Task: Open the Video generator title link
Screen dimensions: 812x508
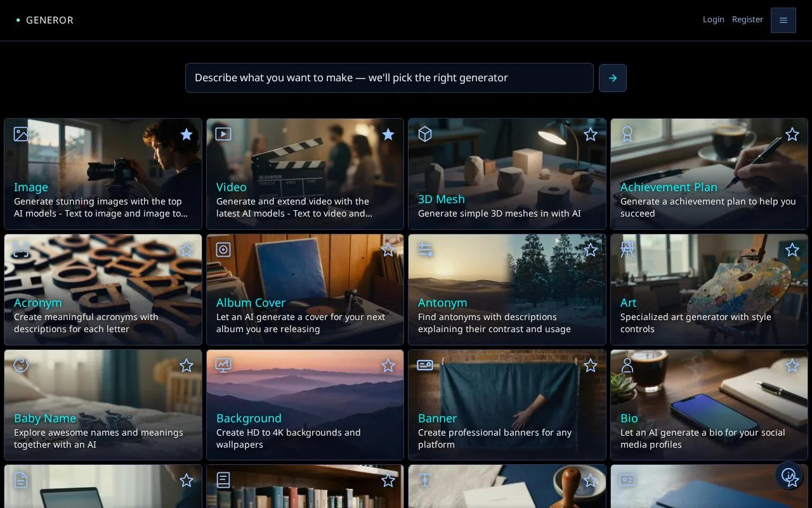Action: pyautogui.click(x=232, y=187)
